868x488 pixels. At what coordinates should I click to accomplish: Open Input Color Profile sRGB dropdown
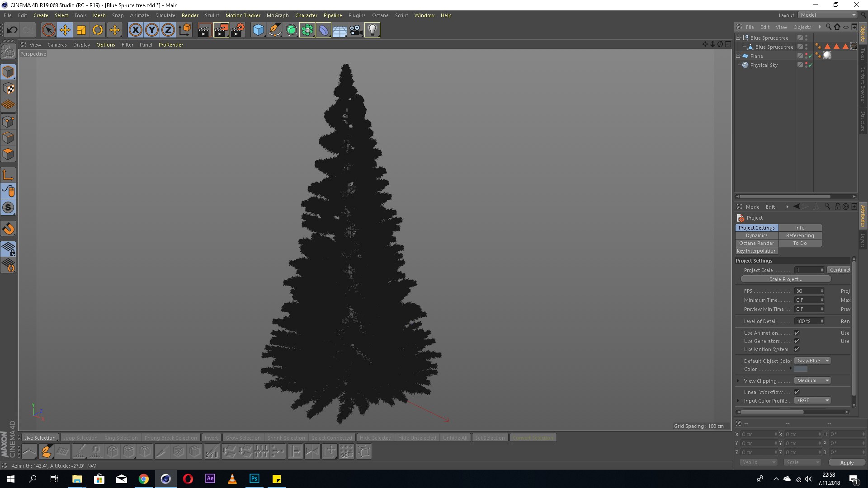pos(812,400)
